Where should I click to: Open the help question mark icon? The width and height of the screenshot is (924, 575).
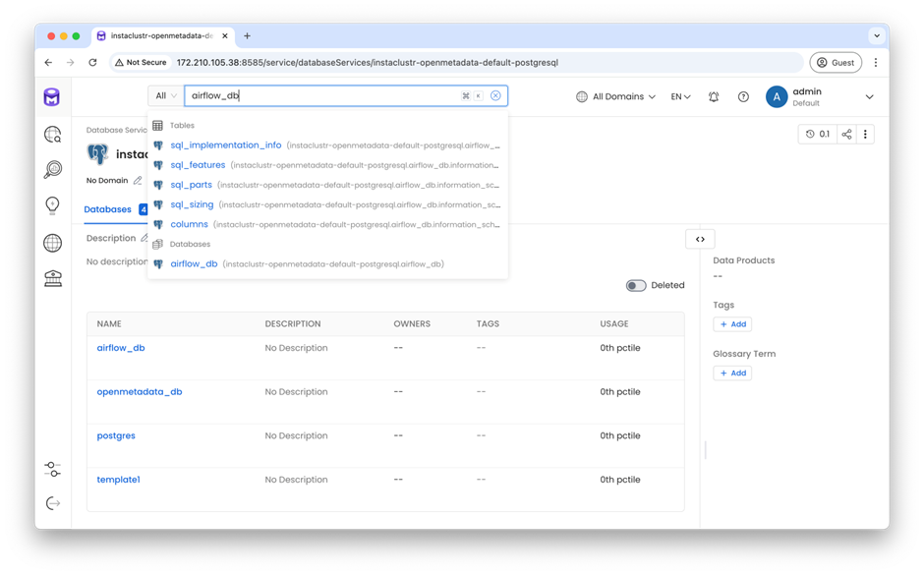[x=743, y=96]
